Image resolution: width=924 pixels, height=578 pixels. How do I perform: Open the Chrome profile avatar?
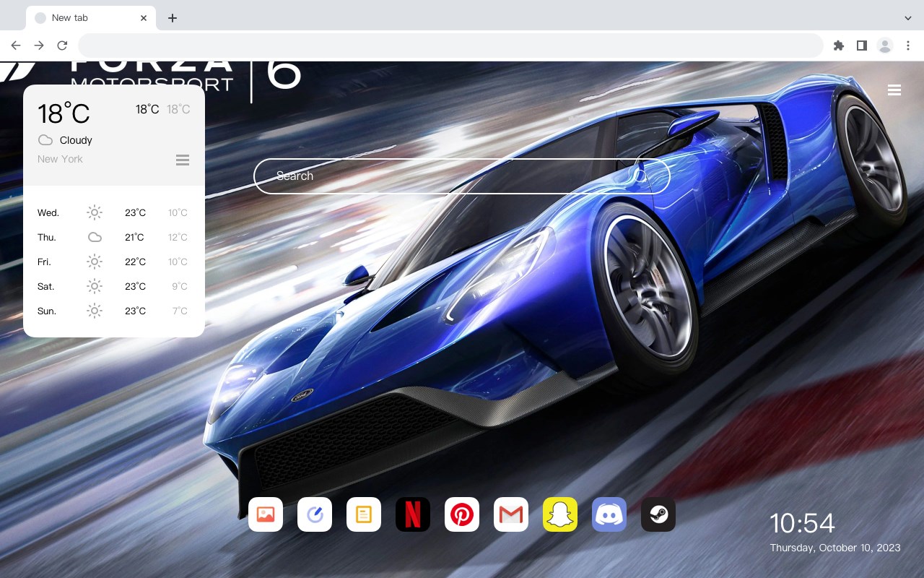pos(885,46)
